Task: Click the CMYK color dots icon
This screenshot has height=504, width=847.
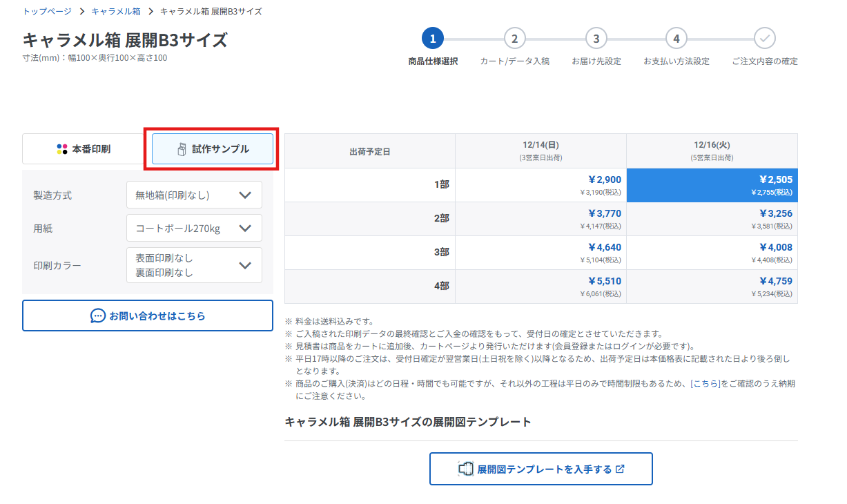Action: pyautogui.click(x=62, y=149)
